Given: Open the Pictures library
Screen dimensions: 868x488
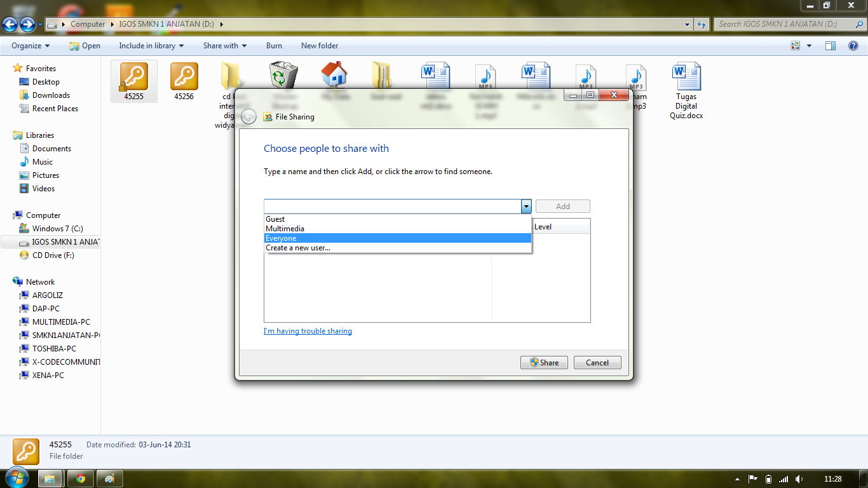Looking at the screenshot, I should [46, 175].
